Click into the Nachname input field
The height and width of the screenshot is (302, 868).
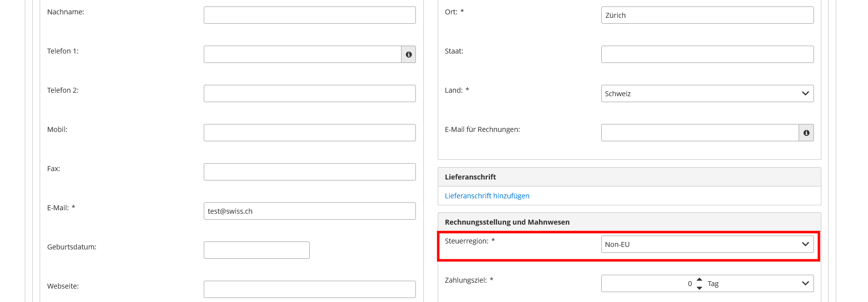click(309, 15)
